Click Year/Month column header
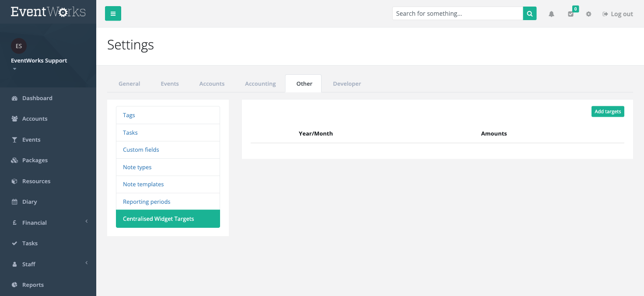The height and width of the screenshot is (296, 644). (x=316, y=134)
